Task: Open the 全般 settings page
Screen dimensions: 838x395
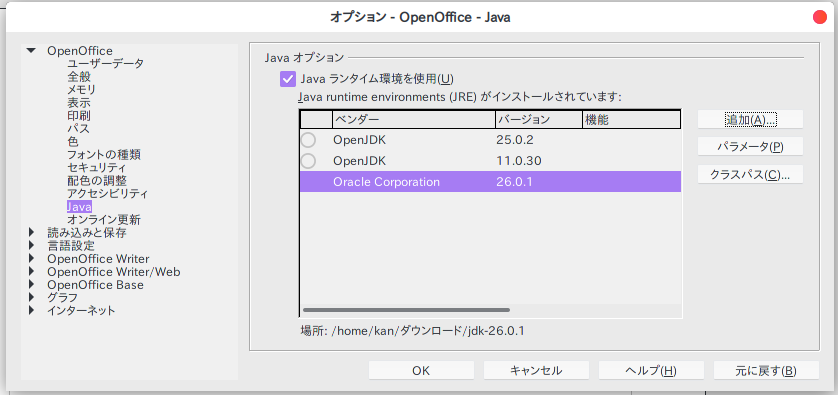Action: 79,76
